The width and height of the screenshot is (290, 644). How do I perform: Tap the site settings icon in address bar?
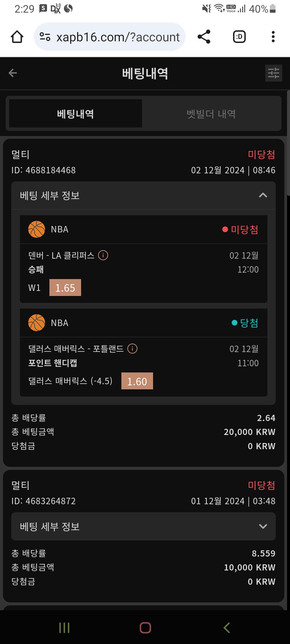point(45,37)
